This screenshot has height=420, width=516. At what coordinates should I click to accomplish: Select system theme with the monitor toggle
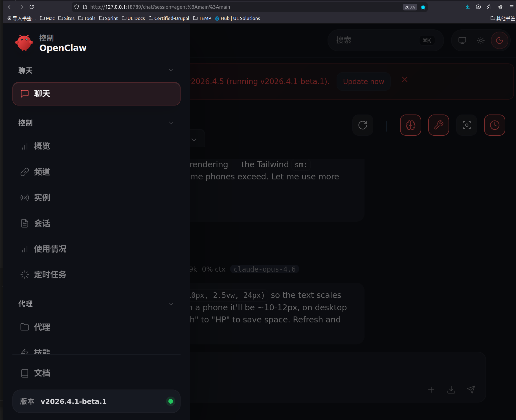pos(462,40)
